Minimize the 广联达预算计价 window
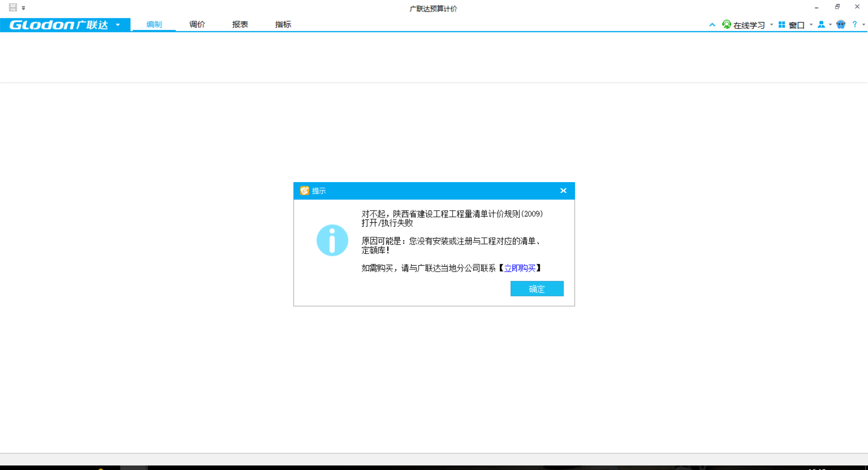The height and width of the screenshot is (470, 868). [816, 7]
